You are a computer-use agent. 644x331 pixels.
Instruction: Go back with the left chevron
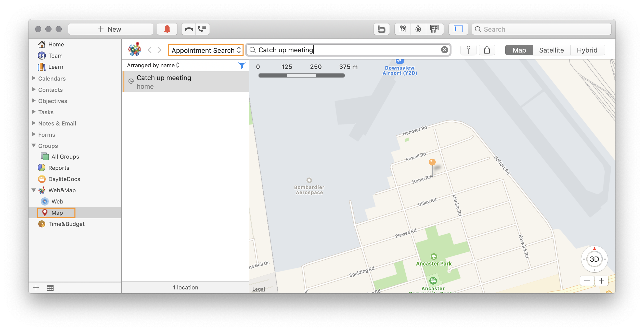[150, 50]
